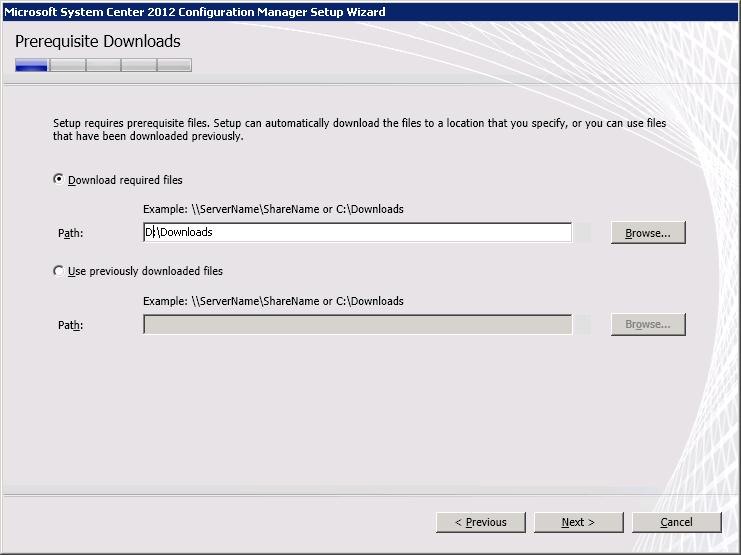
Task: Click the small status square beside D:\Downloads field
Action: [583, 233]
